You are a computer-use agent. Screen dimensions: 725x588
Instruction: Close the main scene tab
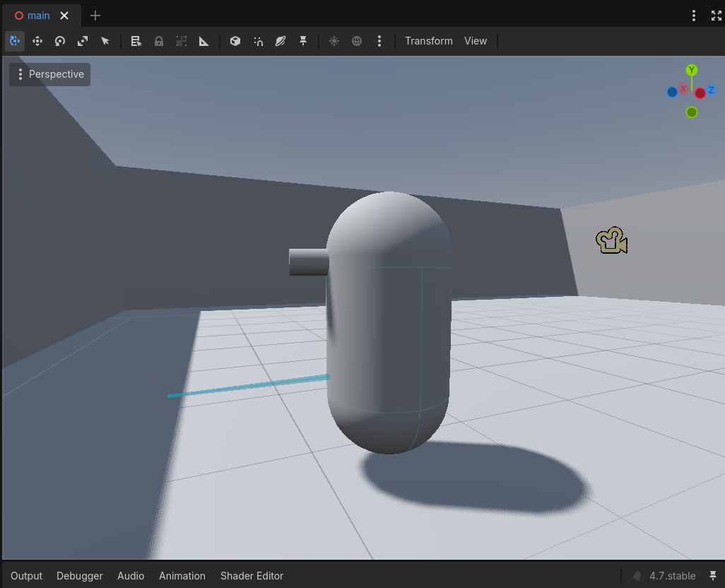pyautogui.click(x=64, y=16)
